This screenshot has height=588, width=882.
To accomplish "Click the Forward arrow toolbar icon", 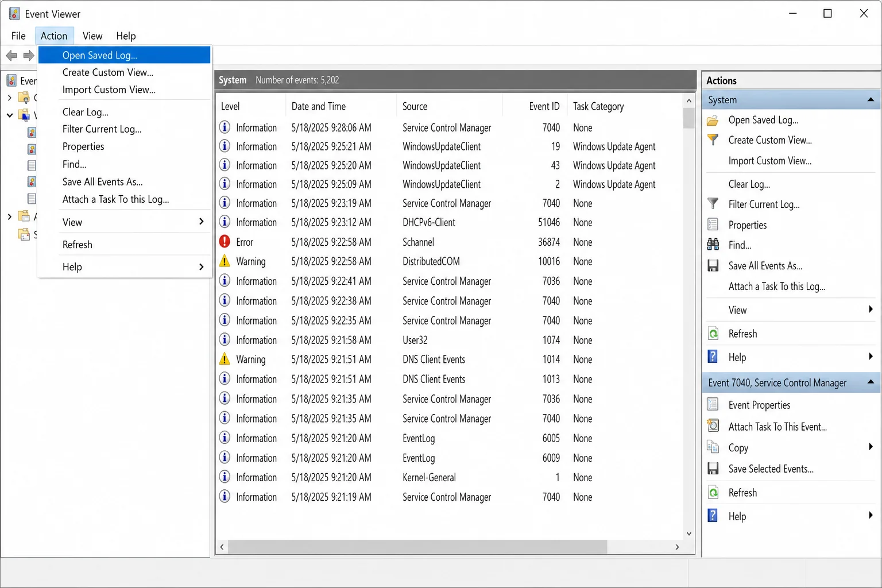I will click(29, 56).
